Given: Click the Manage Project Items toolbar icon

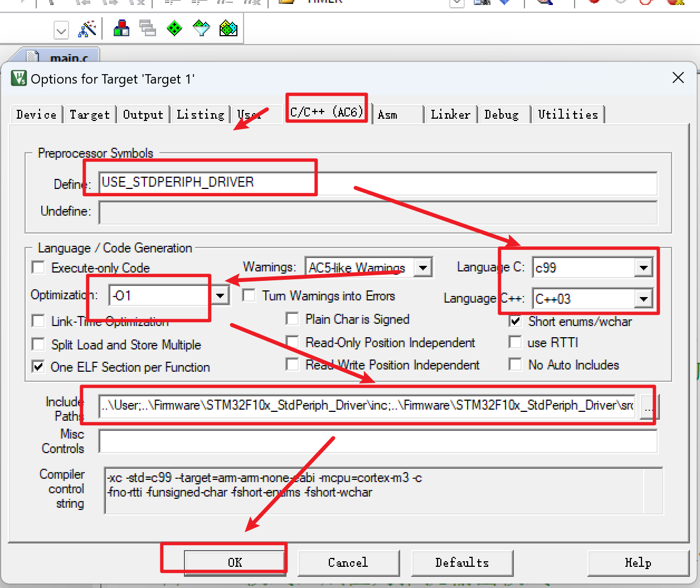Looking at the screenshot, I should pyautogui.click(x=121, y=28).
